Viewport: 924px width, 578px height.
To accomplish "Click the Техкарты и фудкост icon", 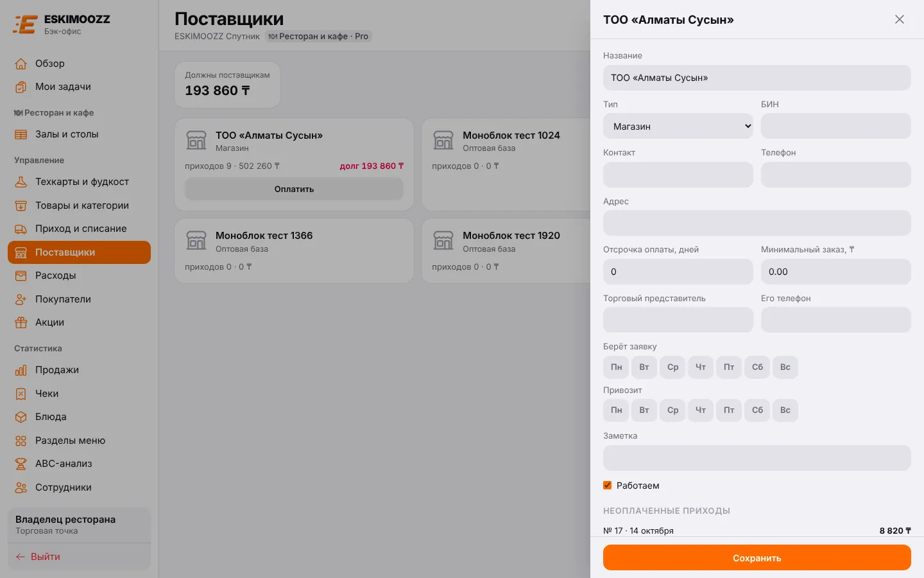I will point(21,182).
